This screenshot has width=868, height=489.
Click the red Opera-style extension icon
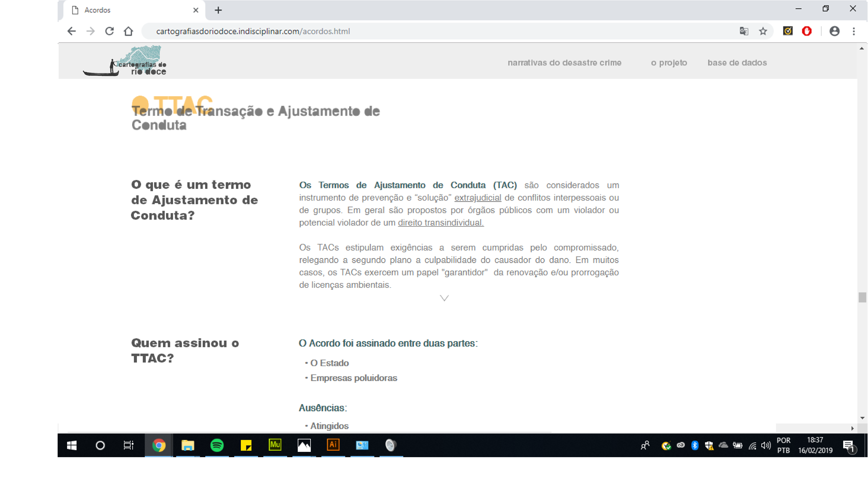tap(807, 31)
